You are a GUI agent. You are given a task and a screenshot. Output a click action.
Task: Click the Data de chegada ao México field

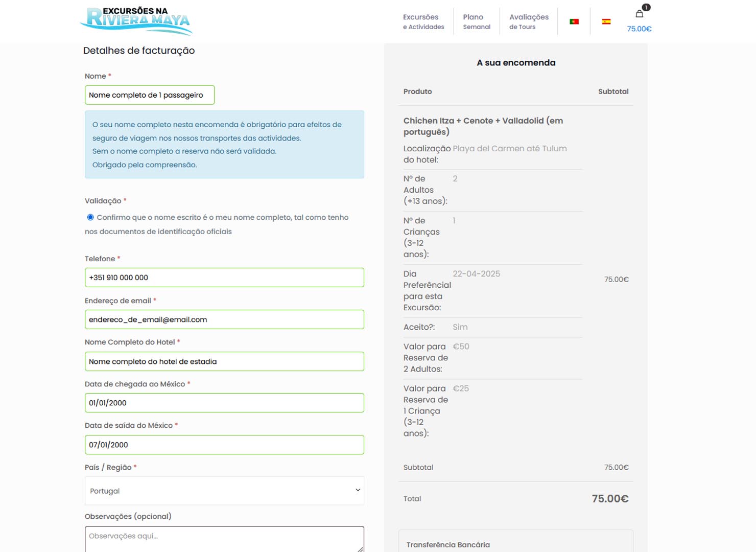224,403
